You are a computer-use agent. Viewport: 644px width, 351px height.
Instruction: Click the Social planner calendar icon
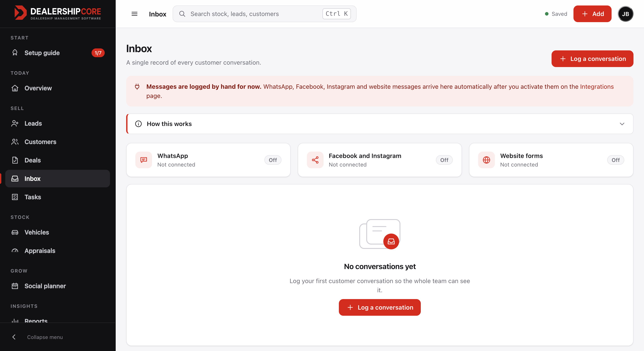point(15,286)
